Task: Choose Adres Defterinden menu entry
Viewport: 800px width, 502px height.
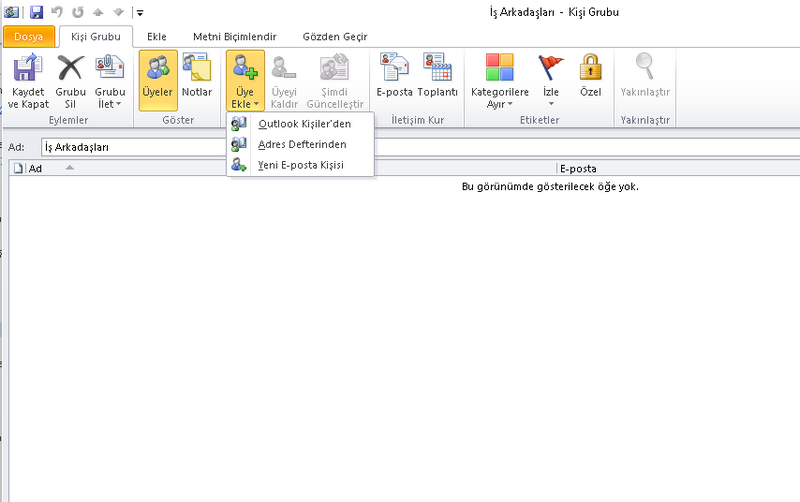Action: pyautogui.click(x=302, y=144)
